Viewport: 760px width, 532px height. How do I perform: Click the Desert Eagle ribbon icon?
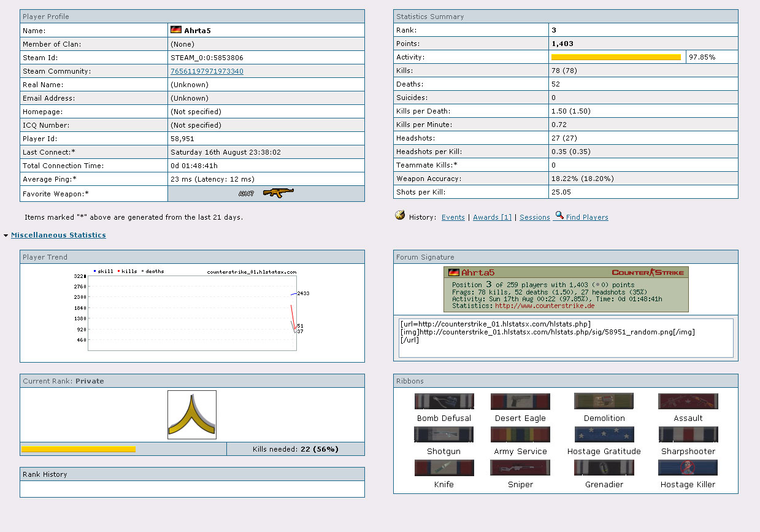(520, 402)
